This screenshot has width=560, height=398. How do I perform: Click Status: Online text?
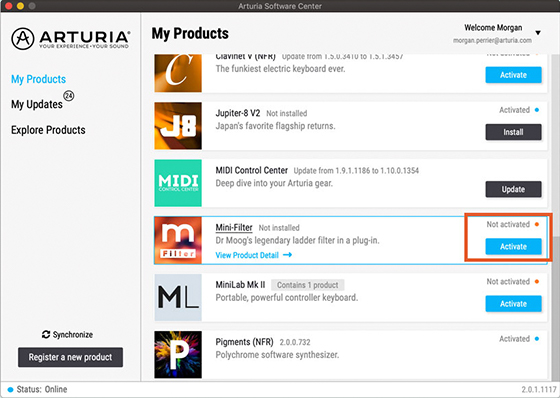(x=42, y=389)
